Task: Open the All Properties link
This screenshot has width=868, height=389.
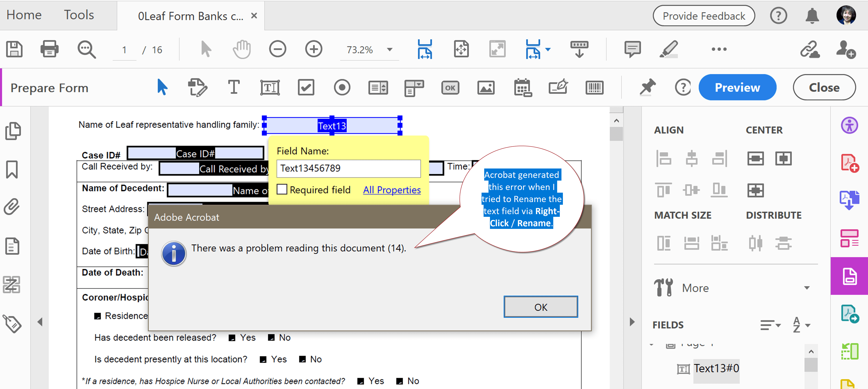Action: coord(392,190)
